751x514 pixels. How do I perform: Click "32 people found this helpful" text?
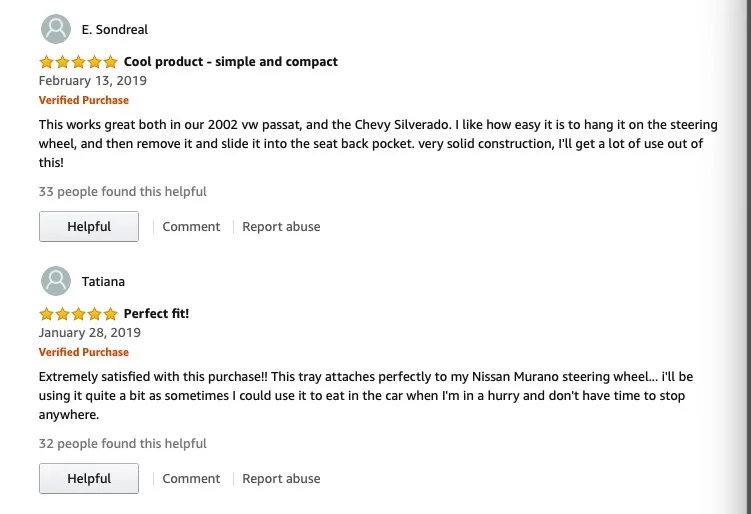pyautogui.click(x=123, y=444)
